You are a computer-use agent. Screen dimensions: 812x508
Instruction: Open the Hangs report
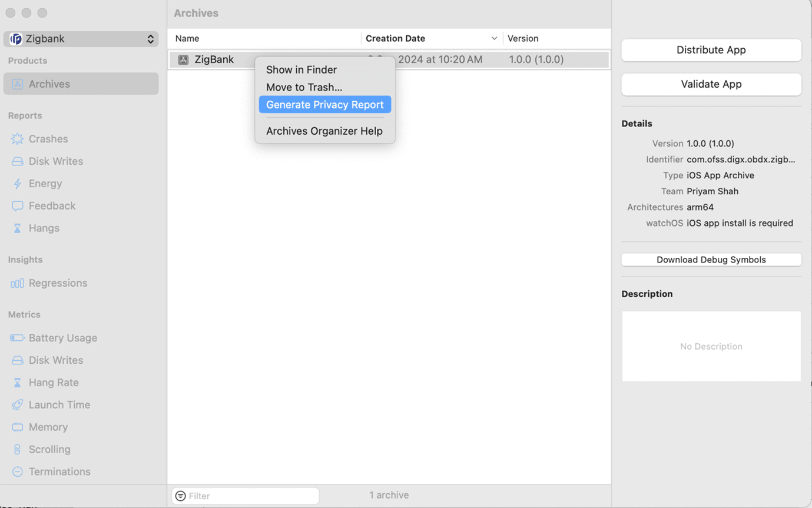[x=44, y=228]
